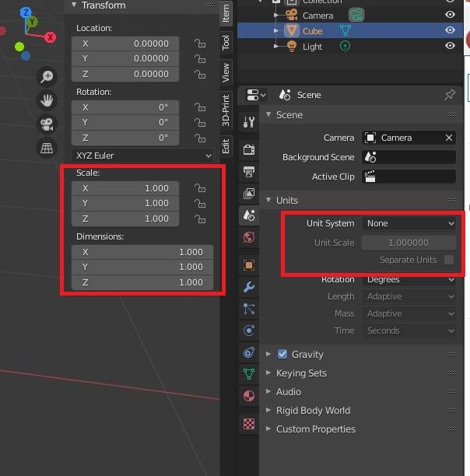Viewport: 470px width, 476px height.
Task: Open the properties editor type dropdown
Action: [256, 95]
